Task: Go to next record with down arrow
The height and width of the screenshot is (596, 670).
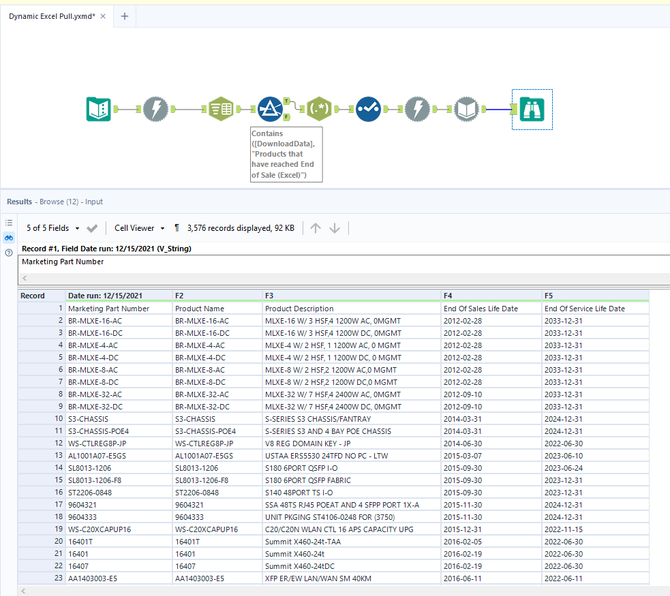Action: click(335, 228)
